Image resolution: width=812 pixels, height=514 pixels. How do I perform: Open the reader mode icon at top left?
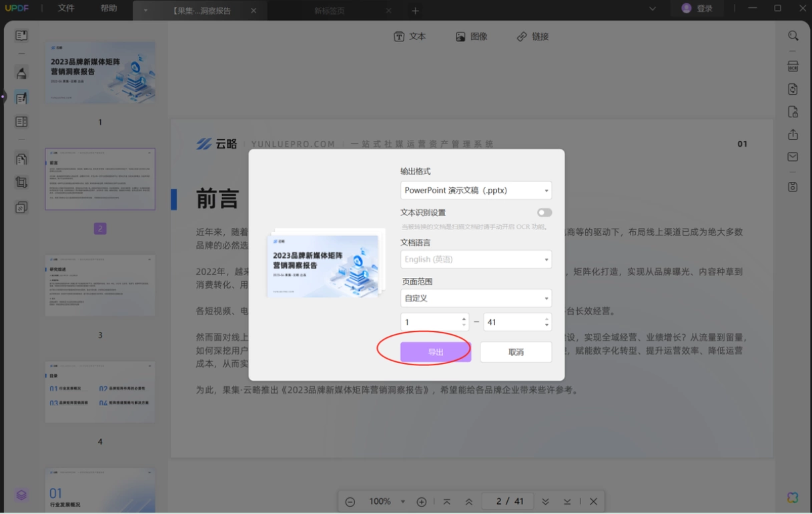pos(21,35)
